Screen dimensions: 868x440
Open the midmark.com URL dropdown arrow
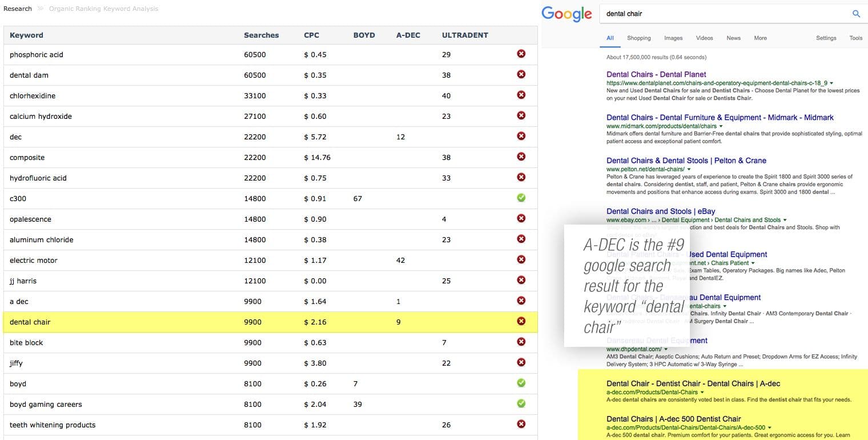[721, 126]
